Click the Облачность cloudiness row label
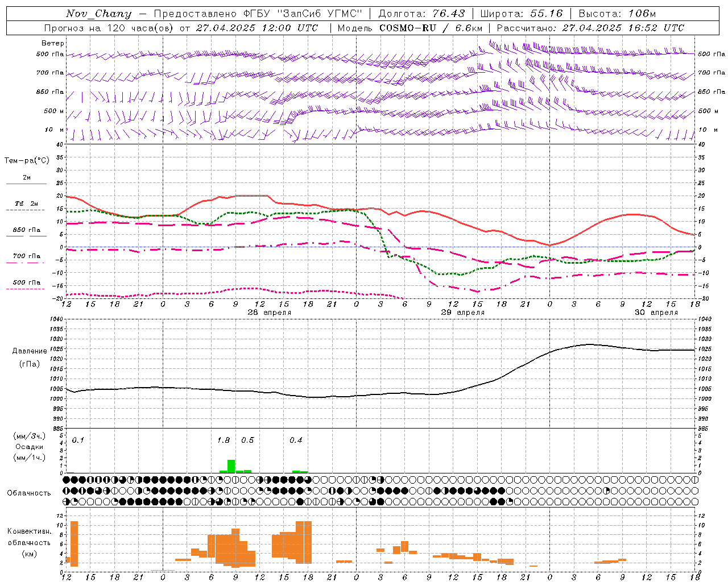 click(29, 493)
